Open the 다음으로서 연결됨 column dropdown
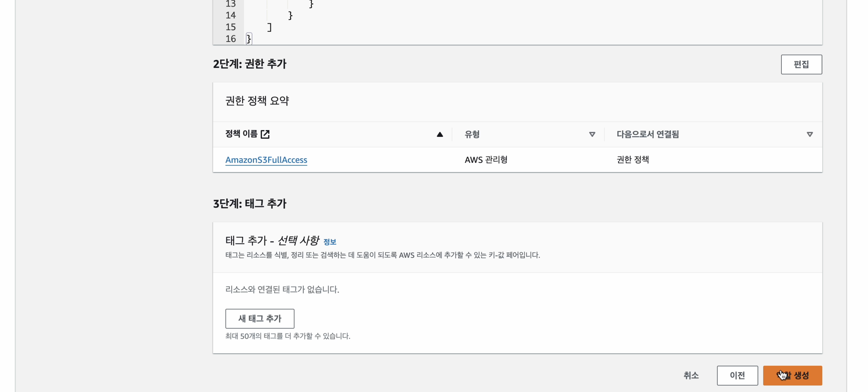This screenshot has height=392, width=868. coord(810,134)
